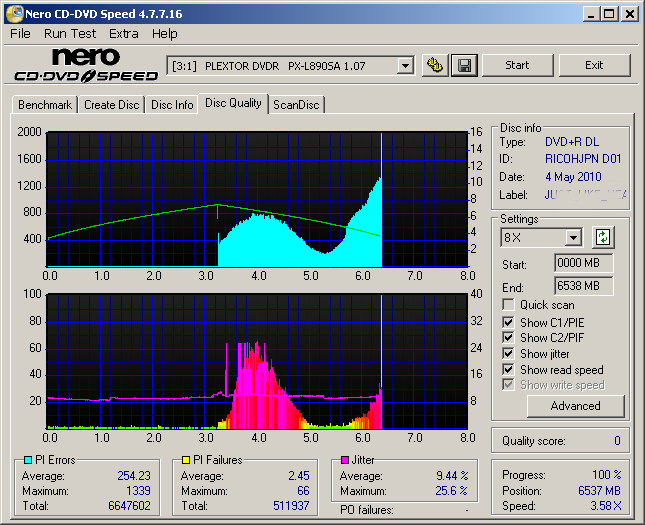Image resolution: width=645 pixels, height=525 pixels.
Task: Click the Nero CD-DVD Speed logo
Action: [84, 65]
